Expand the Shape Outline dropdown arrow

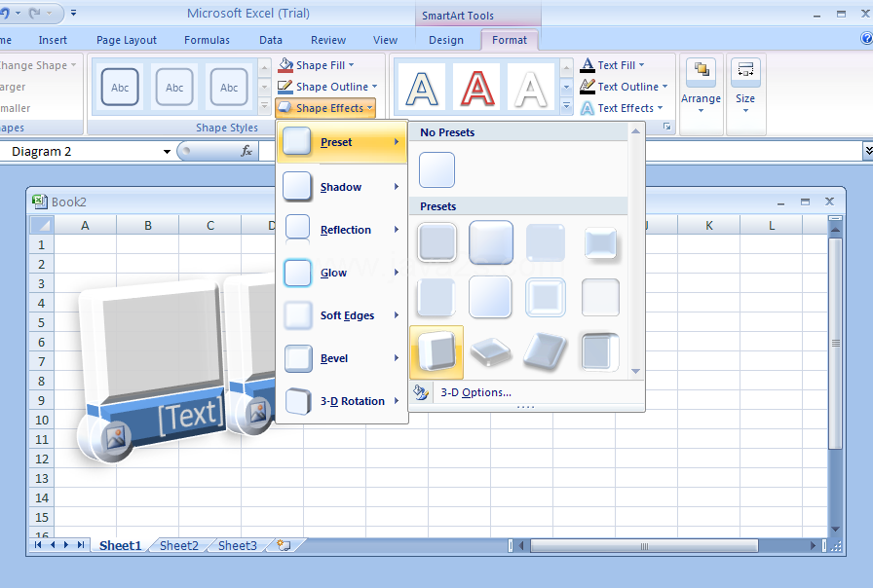coord(375,87)
